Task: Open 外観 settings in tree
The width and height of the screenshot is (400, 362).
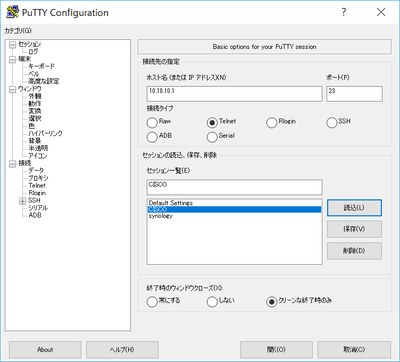Action: tap(35, 96)
